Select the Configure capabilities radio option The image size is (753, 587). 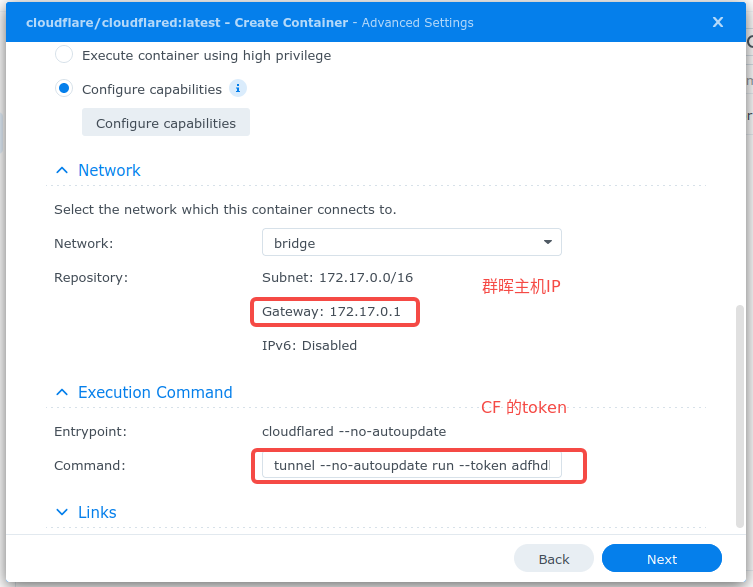pyautogui.click(x=64, y=89)
